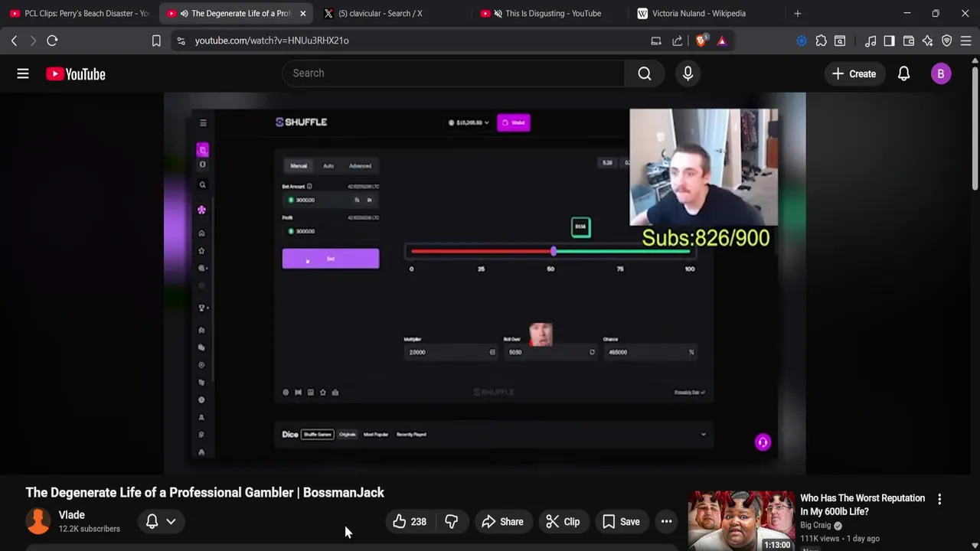Toggle the browser sidebar panel
The width and height of the screenshot is (980, 551).
coord(889,41)
